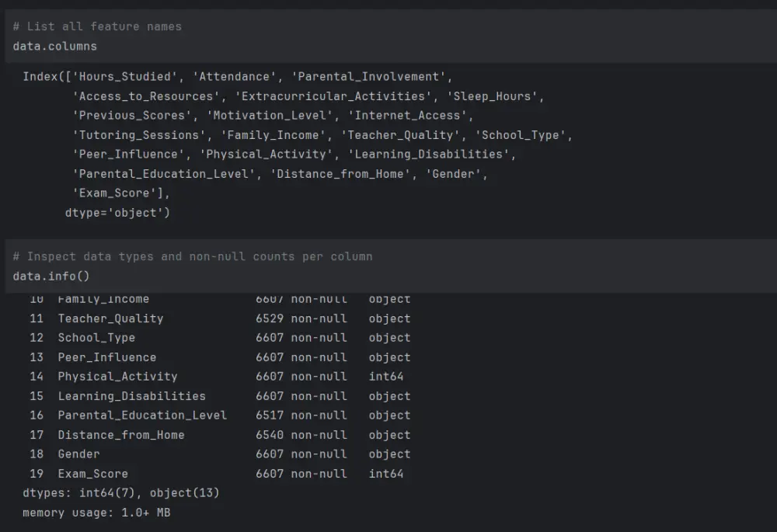Click the Teacher_Quality row in info output
Screen dimensions: 777x532
[110, 318]
